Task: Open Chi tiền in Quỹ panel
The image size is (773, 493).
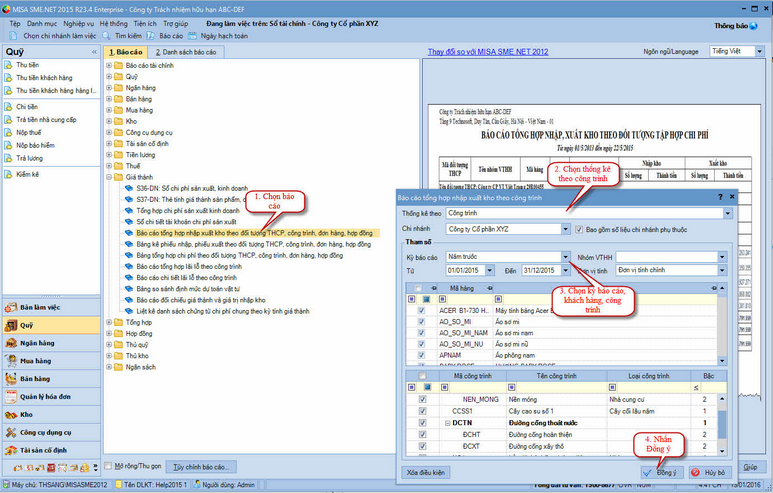Action: tap(27, 106)
